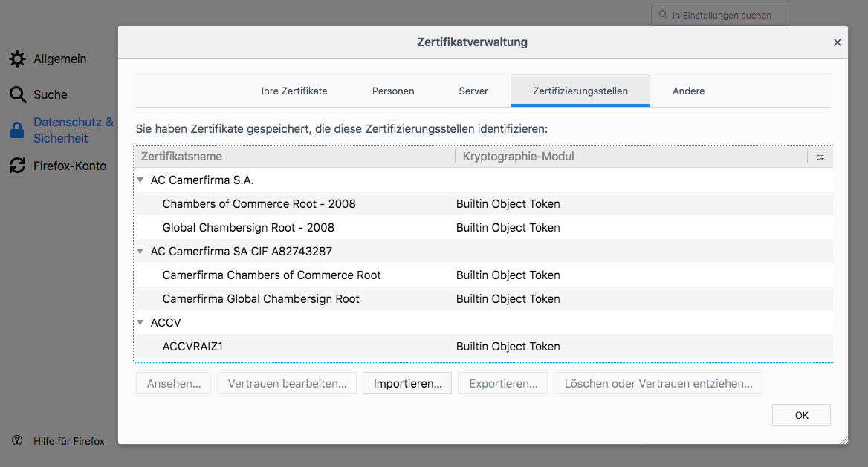Select the Andere tab
Screen dimensions: 868x467
(x=688, y=91)
